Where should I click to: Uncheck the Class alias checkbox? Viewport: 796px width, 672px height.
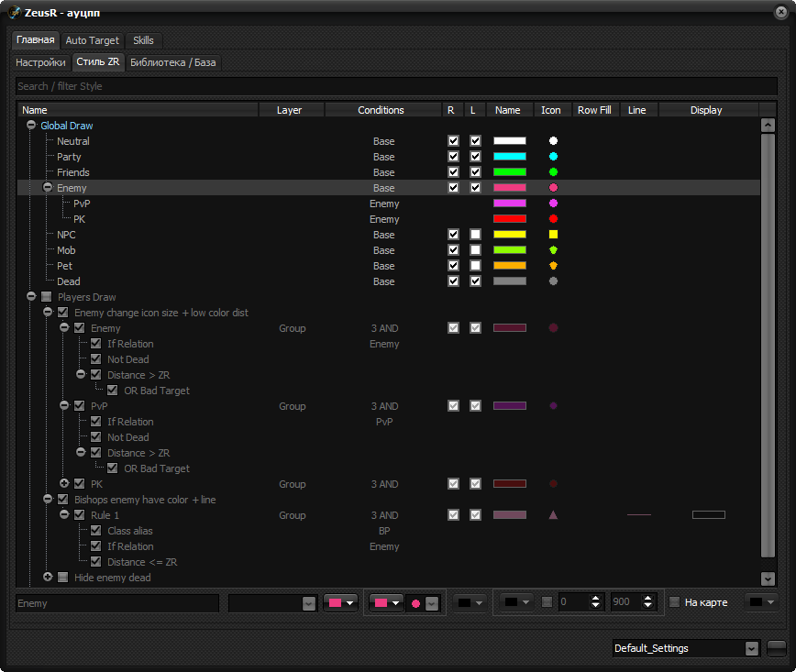coord(96,531)
